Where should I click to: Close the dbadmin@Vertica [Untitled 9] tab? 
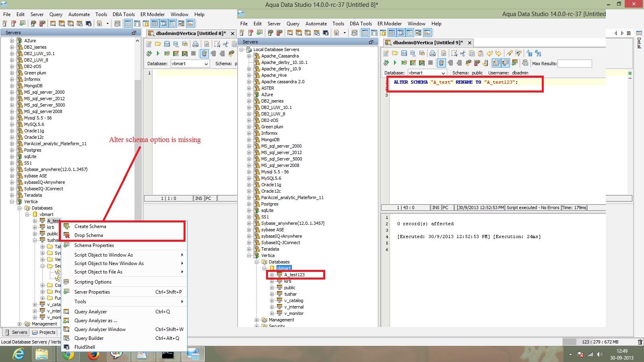pos(469,43)
